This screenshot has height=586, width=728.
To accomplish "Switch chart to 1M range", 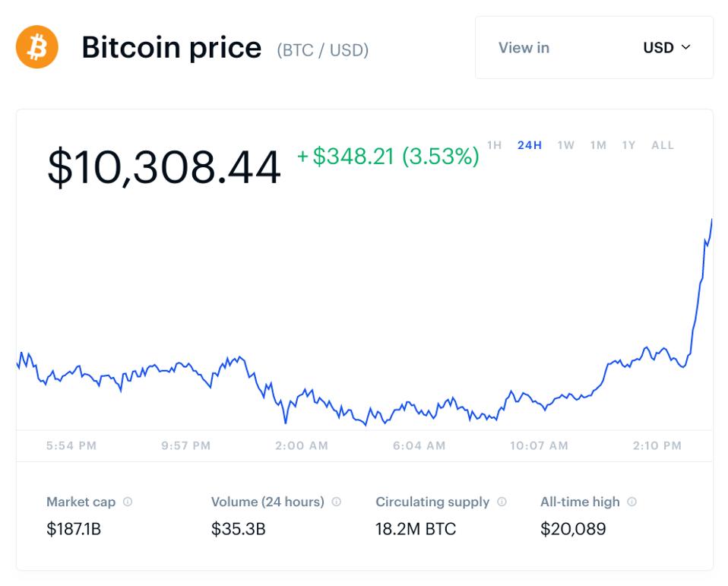I will (598, 145).
